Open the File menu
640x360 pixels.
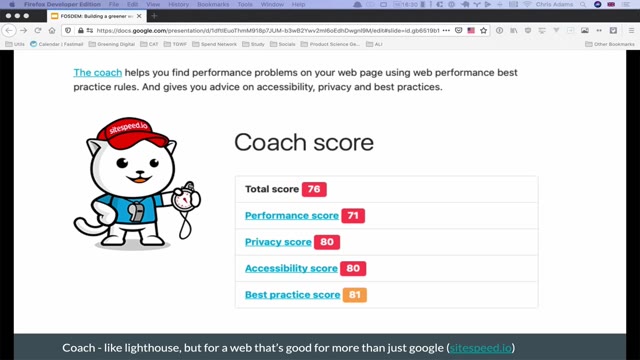pos(114,4)
